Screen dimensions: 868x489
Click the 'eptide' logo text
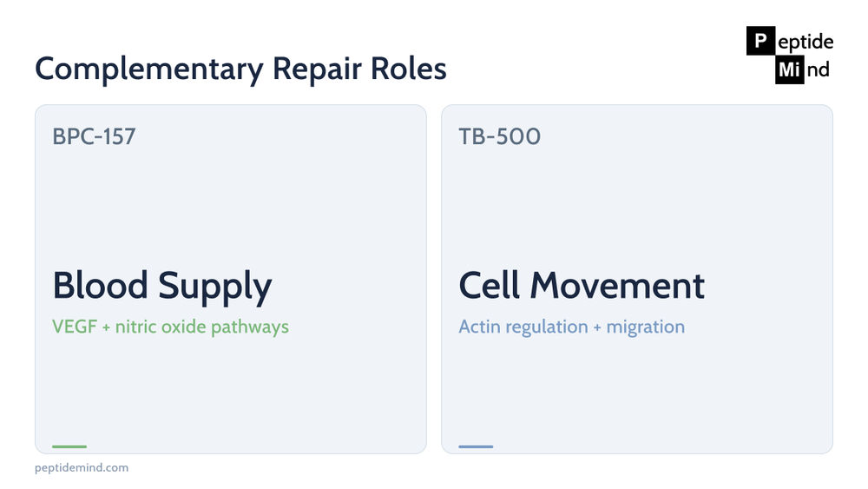[806, 42]
